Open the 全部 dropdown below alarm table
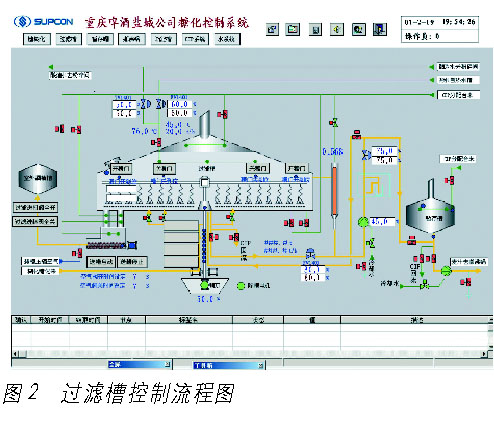Viewport: 494px width, 424px height. (x=139, y=365)
